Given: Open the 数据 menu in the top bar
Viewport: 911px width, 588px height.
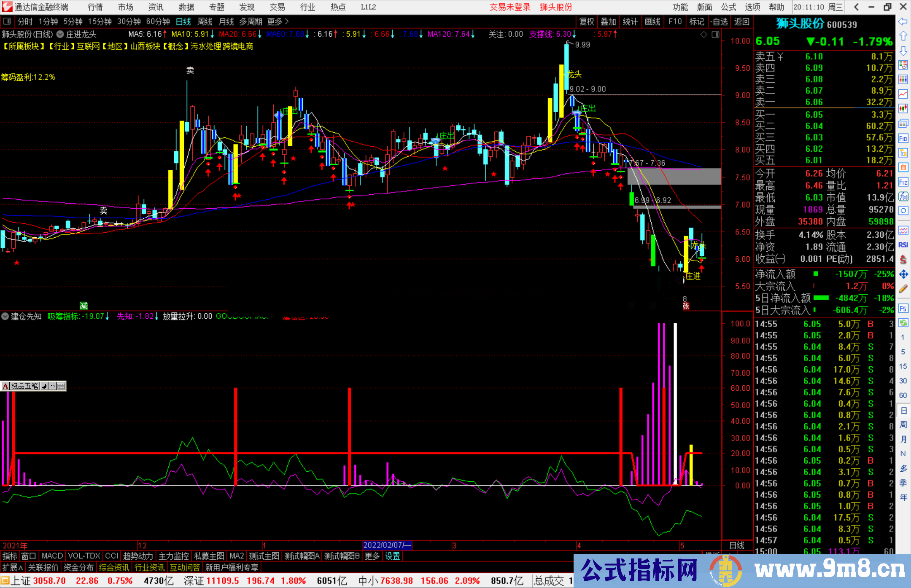Looking at the screenshot, I should [x=186, y=7].
